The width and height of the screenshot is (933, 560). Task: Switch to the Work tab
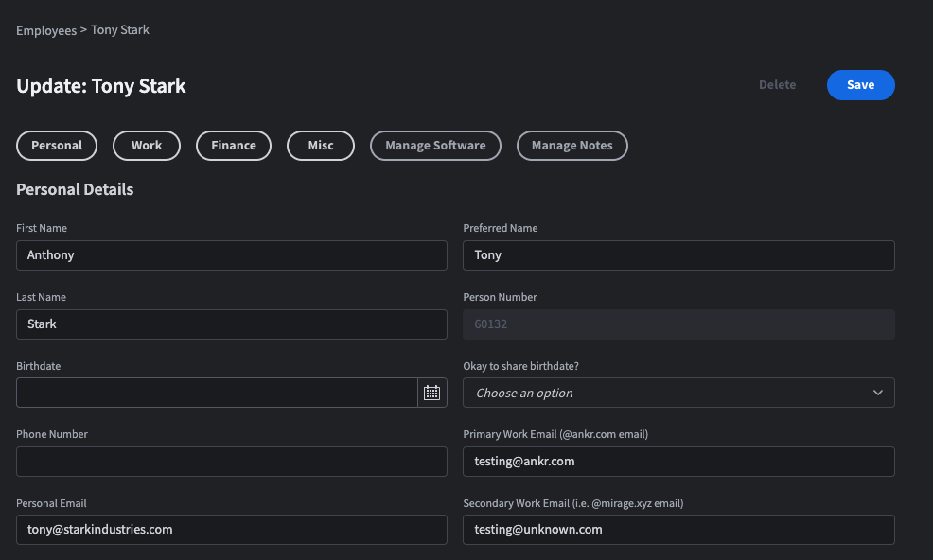[x=146, y=145]
